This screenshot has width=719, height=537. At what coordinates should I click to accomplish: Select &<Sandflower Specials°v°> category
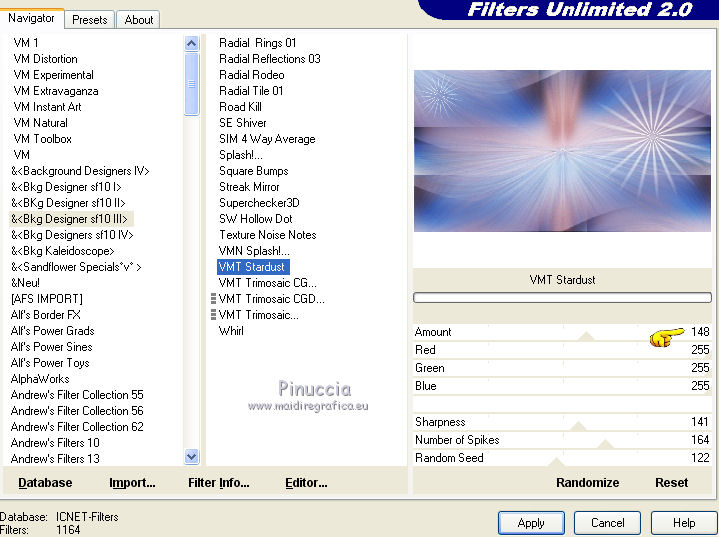76,267
